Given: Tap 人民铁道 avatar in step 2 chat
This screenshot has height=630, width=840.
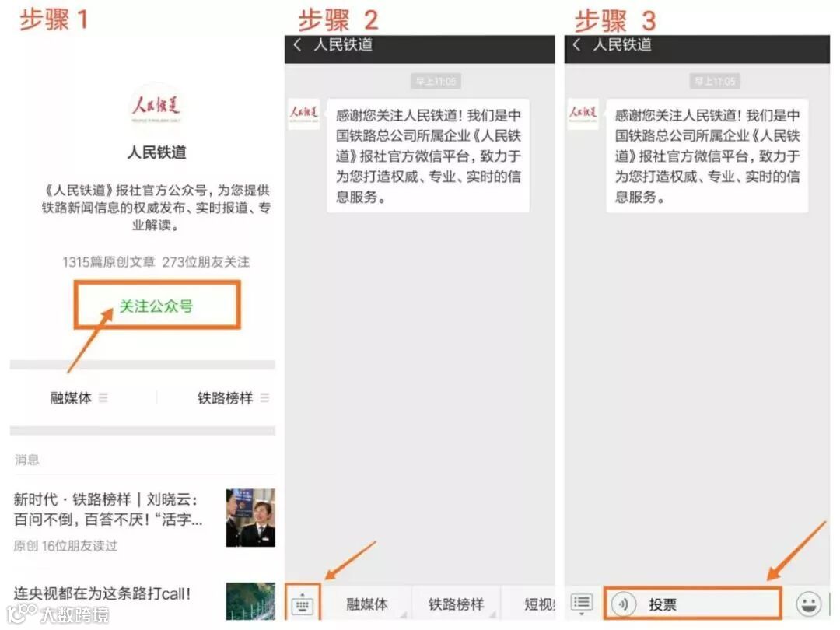Looking at the screenshot, I should [304, 114].
